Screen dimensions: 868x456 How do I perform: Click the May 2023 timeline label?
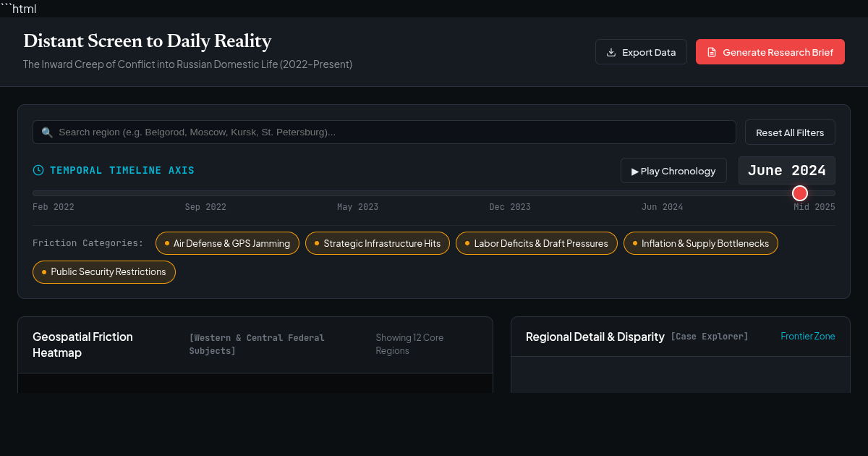point(358,207)
